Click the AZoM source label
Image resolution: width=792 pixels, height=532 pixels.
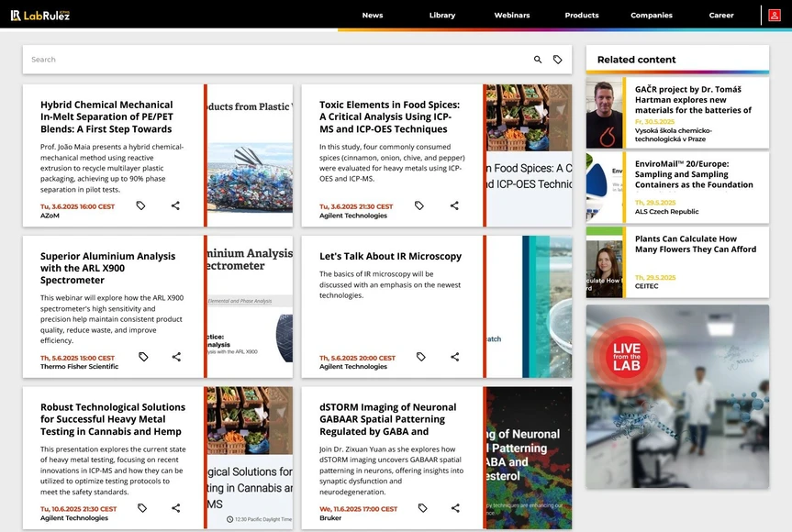point(50,216)
